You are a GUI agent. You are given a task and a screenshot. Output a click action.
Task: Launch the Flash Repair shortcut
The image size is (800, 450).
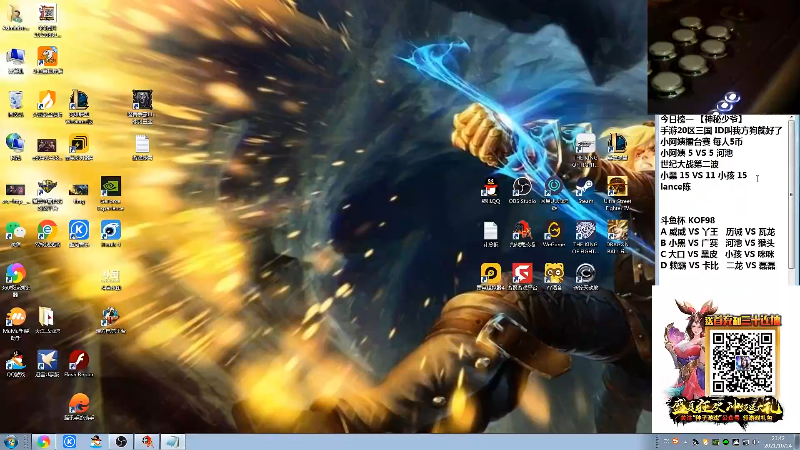point(79,364)
